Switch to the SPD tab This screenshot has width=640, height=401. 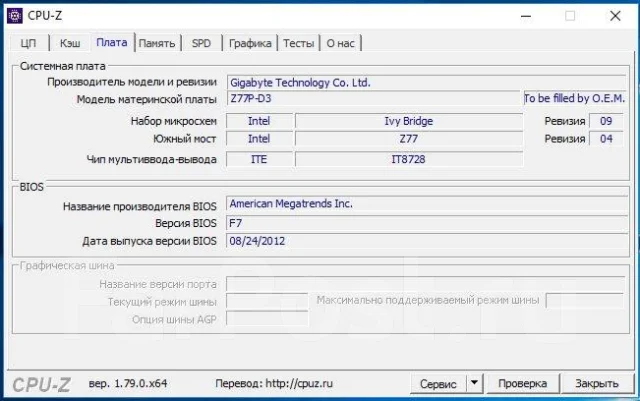(x=202, y=43)
